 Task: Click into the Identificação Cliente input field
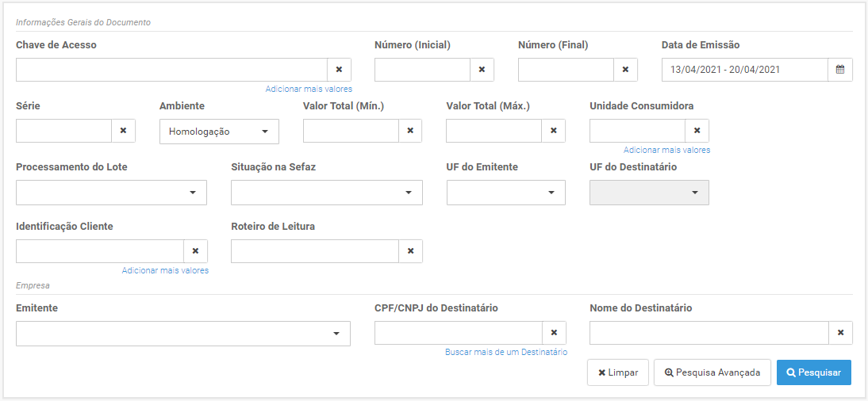tap(100, 251)
